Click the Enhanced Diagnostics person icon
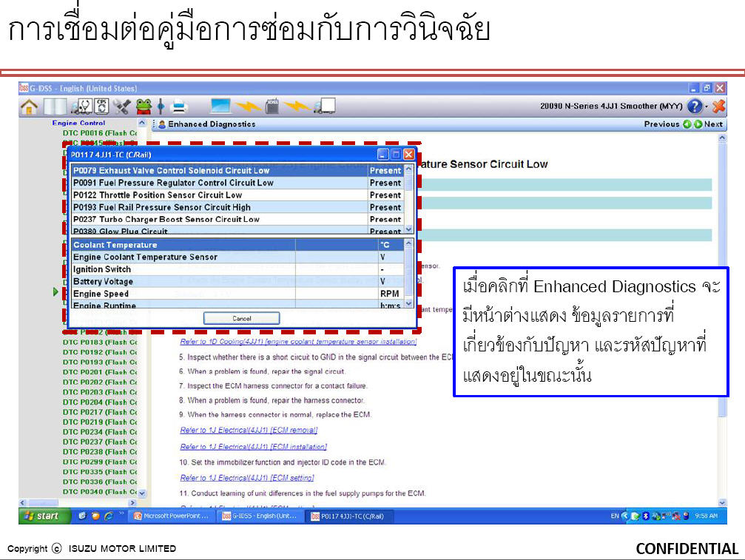The width and height of the screenshot is (745, 560). click(162, 124)
